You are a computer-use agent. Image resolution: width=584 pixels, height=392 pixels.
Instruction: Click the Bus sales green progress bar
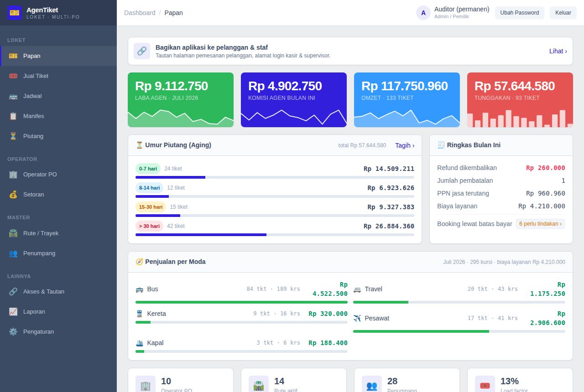coord(241,302)
